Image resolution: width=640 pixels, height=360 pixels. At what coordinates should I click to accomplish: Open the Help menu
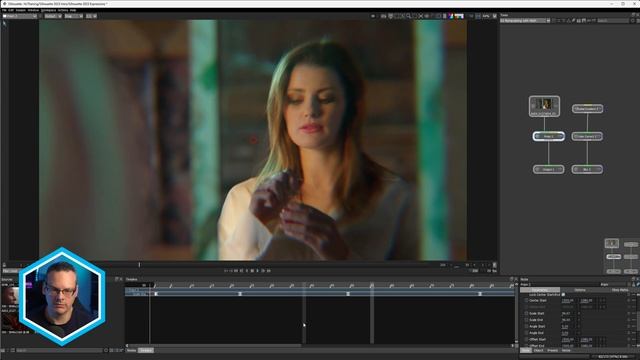pyautogui.click(x=73, y=10)
